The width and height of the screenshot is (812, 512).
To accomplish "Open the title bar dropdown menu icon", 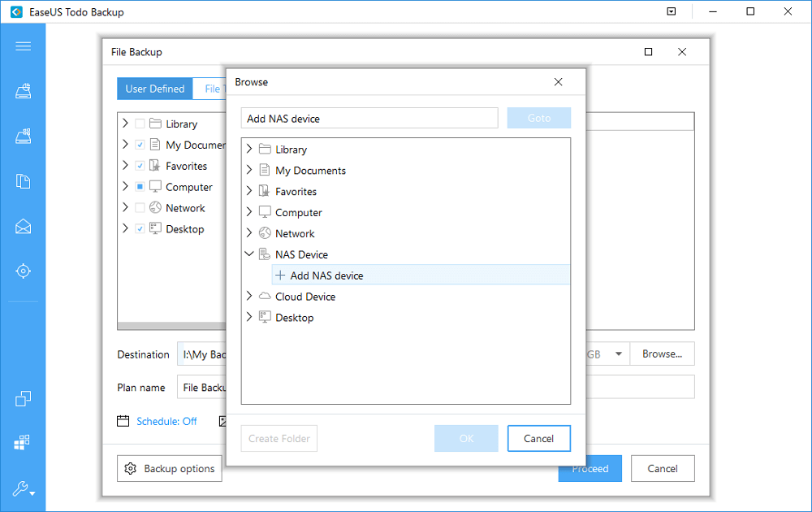I will click(672, 11).
